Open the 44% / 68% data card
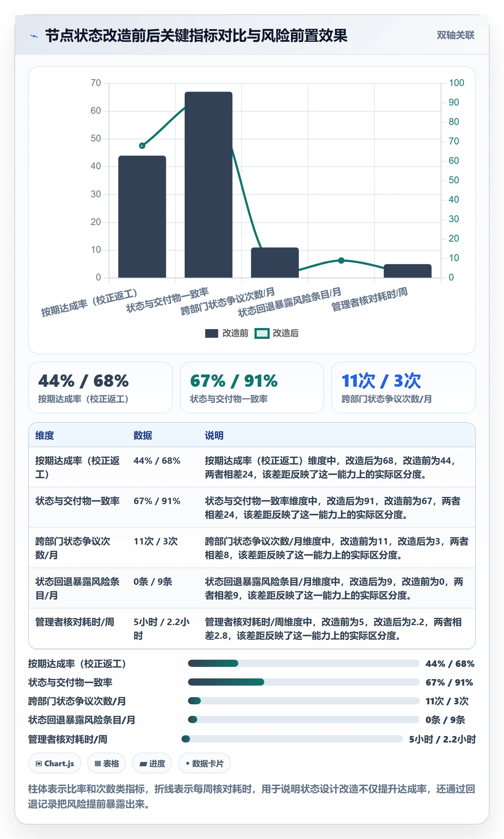 [x=100, y=387]
